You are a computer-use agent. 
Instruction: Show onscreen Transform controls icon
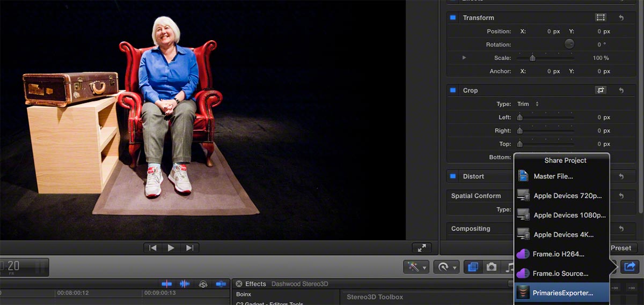coord(601,18)
